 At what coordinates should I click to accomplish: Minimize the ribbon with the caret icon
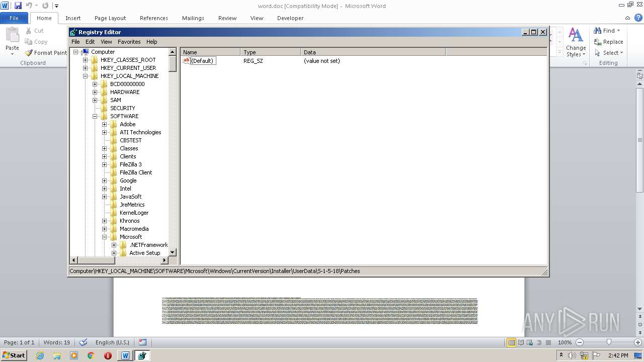pos(628,18)
